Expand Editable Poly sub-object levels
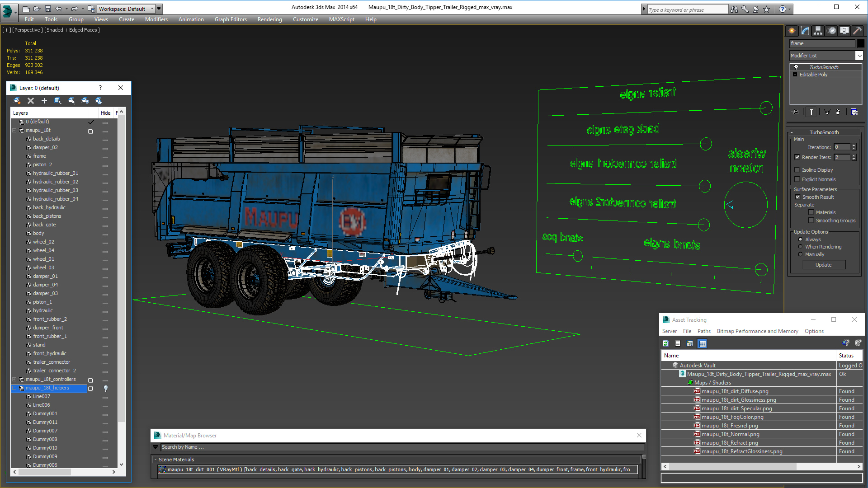 [x=795, y=75]
